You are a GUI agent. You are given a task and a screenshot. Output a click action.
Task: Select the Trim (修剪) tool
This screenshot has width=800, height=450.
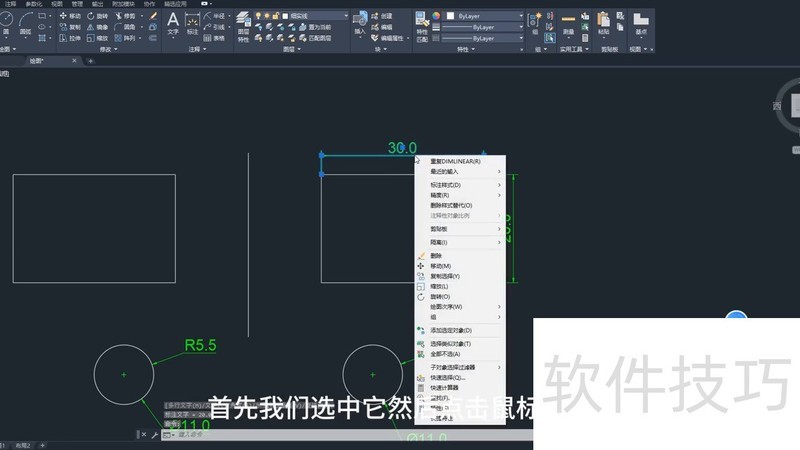tap(125, 16)
